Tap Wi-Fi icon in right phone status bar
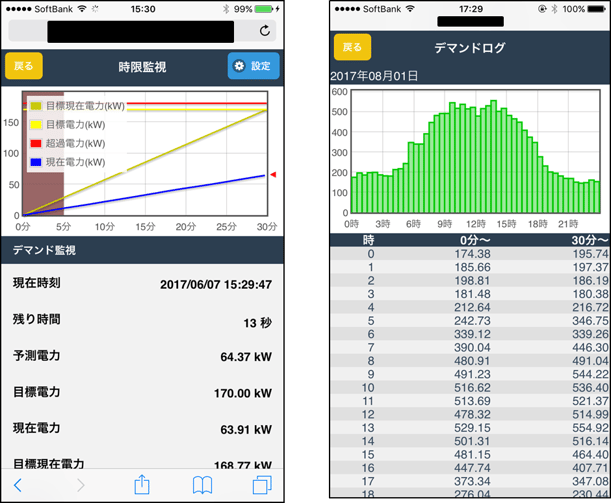This screenshot has height=503, width=611. [x=410, y=9]
